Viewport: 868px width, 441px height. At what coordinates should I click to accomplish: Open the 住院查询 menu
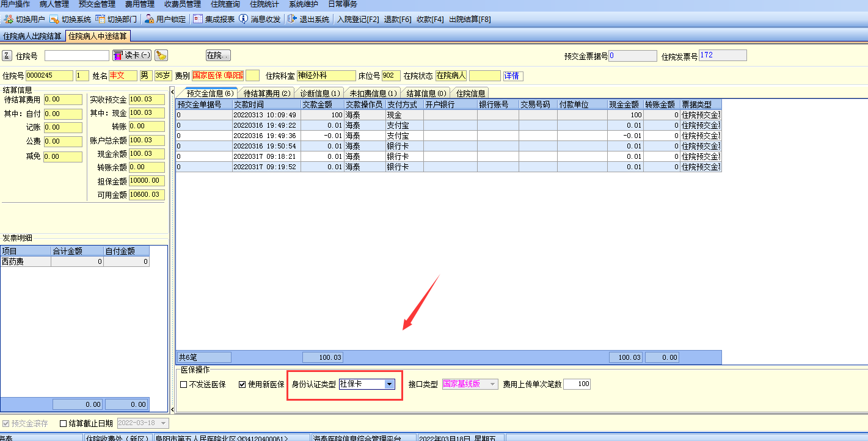click(x=225, y=4)
